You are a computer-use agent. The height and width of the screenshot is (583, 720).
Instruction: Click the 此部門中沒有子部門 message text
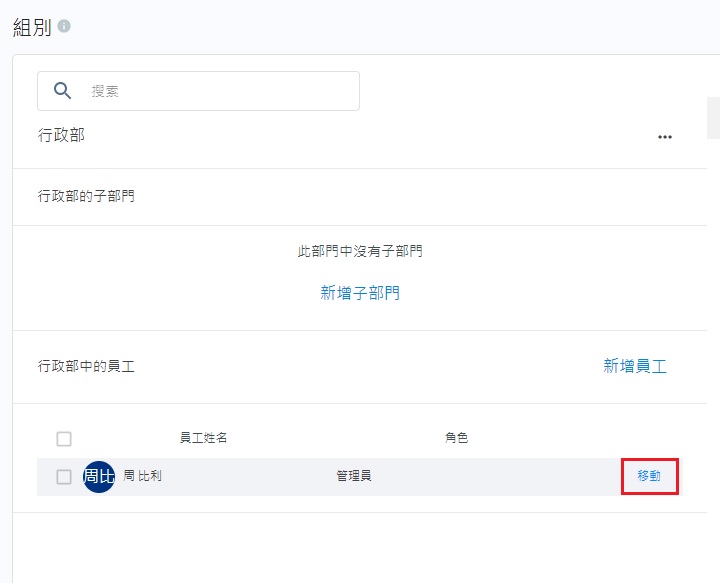point(360,251)
